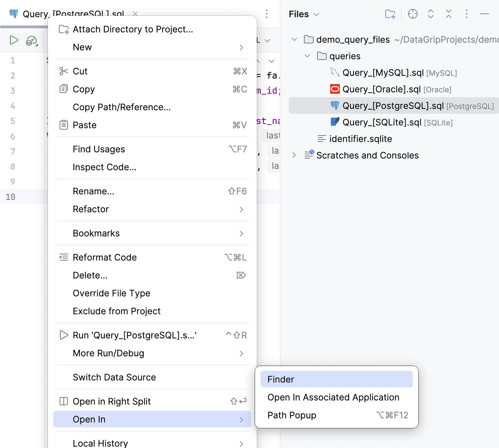Click the SQLite feather icon beside Query_[SQLite].sql
499x448 pixels.
click(334, 122)
